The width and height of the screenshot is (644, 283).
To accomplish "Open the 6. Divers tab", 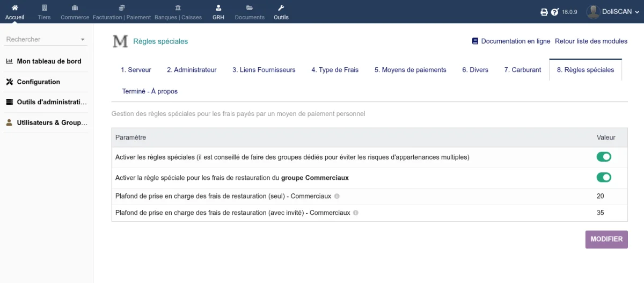I will (475, 70).
